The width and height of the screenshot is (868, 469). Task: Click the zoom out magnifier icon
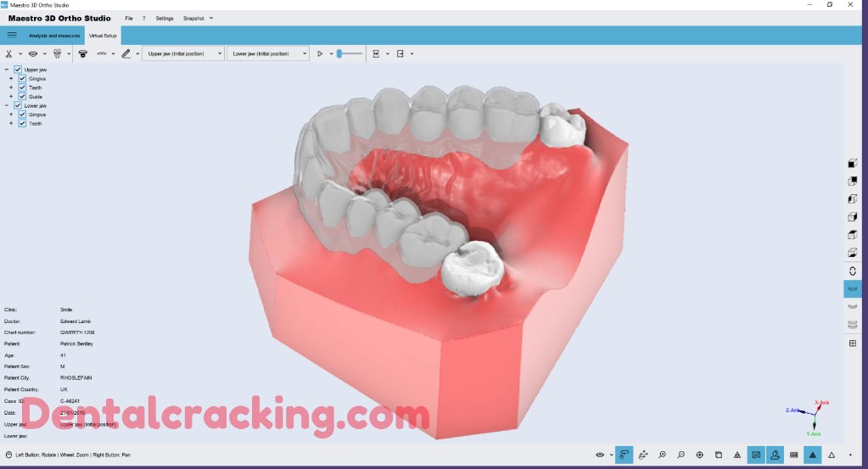coord(680,455)
